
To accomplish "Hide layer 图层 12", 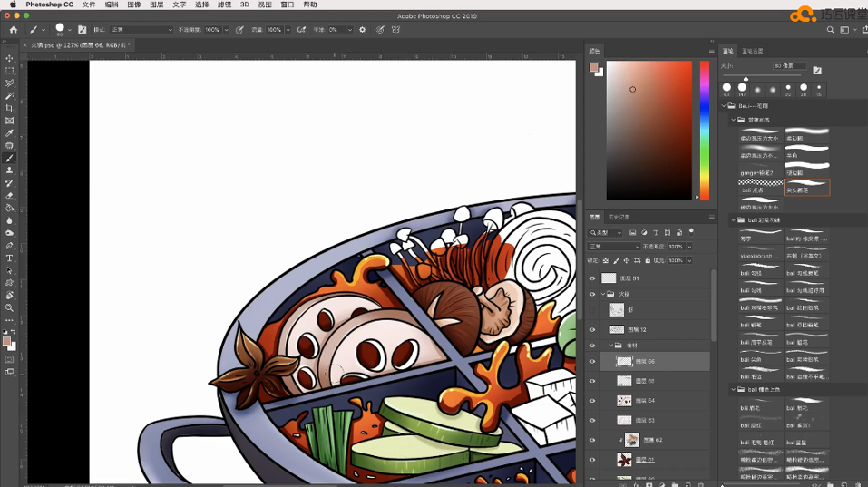I will (592, 329).
